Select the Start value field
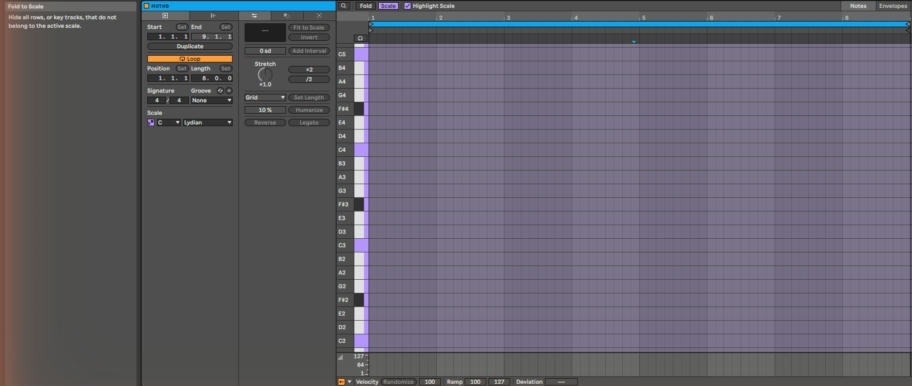This screenshot has height=386, width=912. pyautogui.click(x=168, y=37)
